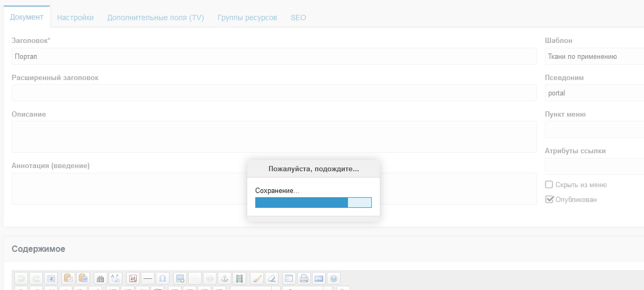Open HTML source editor icon

(x=319, y=278)
